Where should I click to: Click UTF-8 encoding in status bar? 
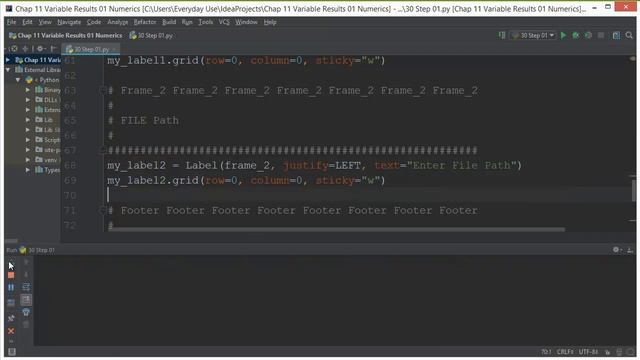[x=588, y=352]
